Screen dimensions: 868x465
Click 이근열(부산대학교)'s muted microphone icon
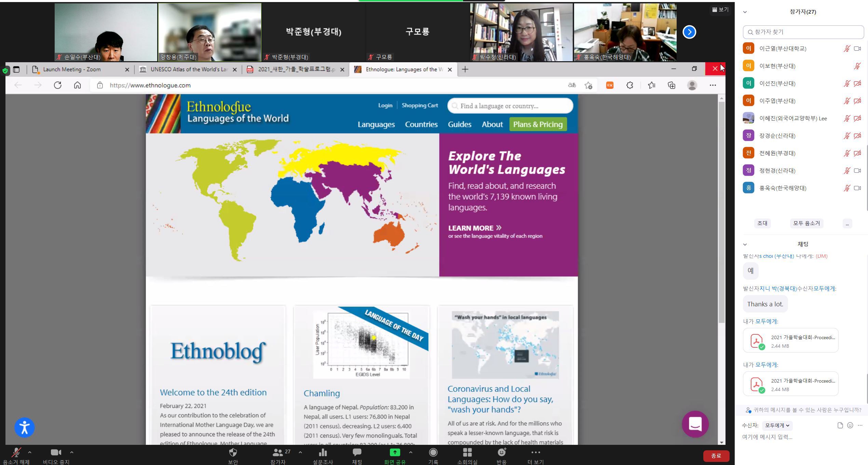(846, 49)
